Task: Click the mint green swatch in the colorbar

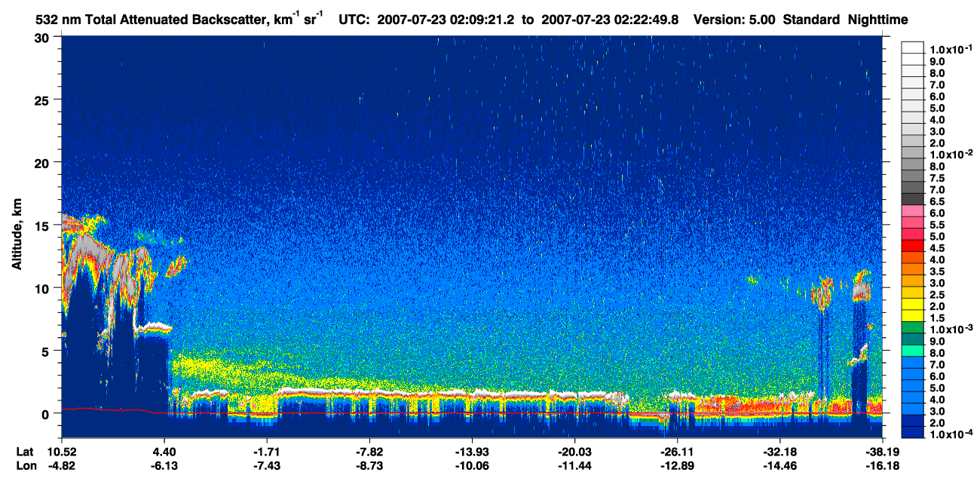Action: (x=913, y=351)
